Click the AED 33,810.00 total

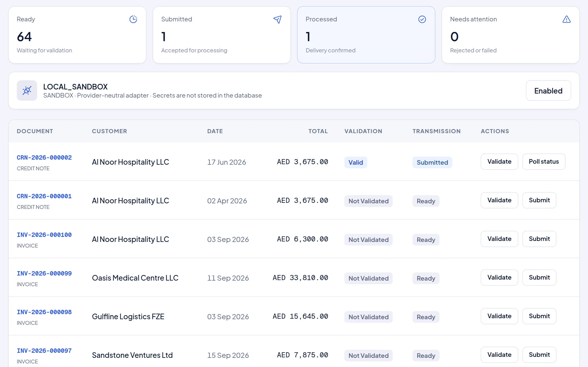[300, 278]
